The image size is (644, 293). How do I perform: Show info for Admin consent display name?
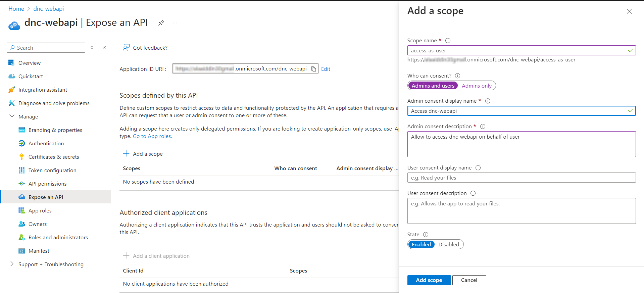(488, 101)
